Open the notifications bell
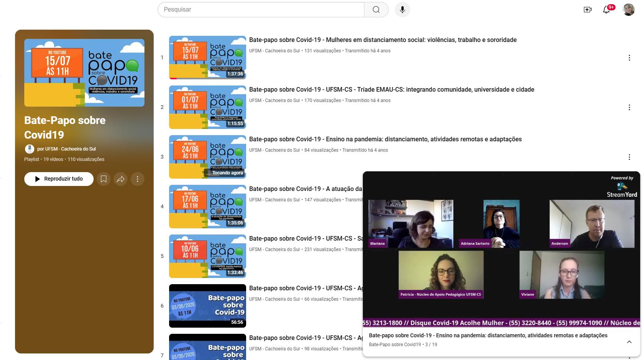This screenshot has height=360, width=644. pyautogui.click(x=607, y=10)
